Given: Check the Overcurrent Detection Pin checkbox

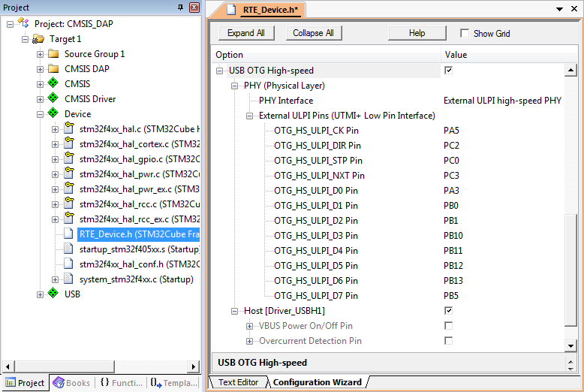Looking at the screenshot, I should click(449, 341).
